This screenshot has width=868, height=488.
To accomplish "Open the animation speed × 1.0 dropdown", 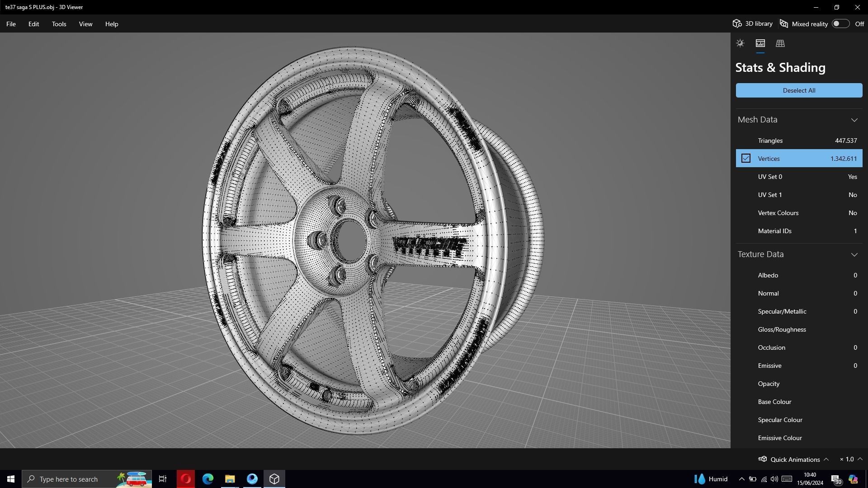I will 851,459.
